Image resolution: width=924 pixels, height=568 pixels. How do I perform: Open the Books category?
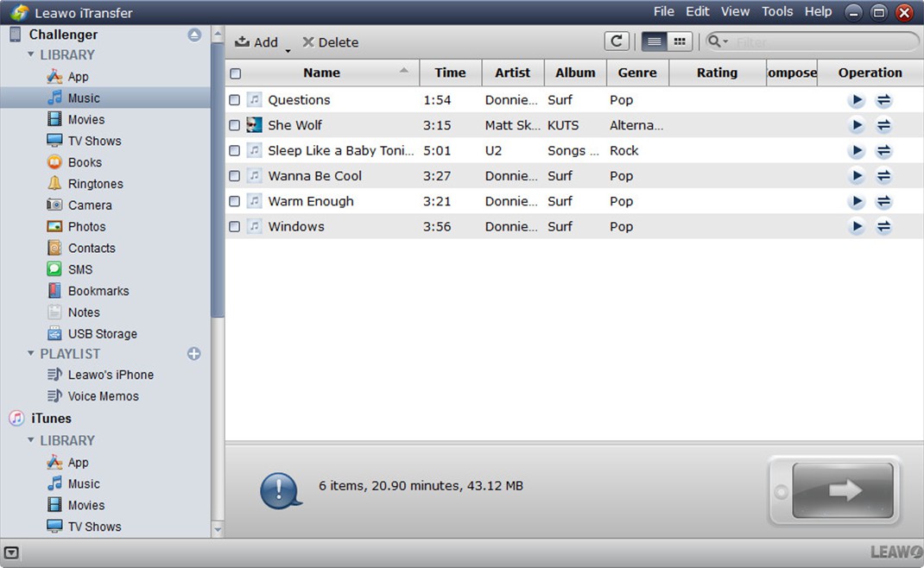(85, 162)
